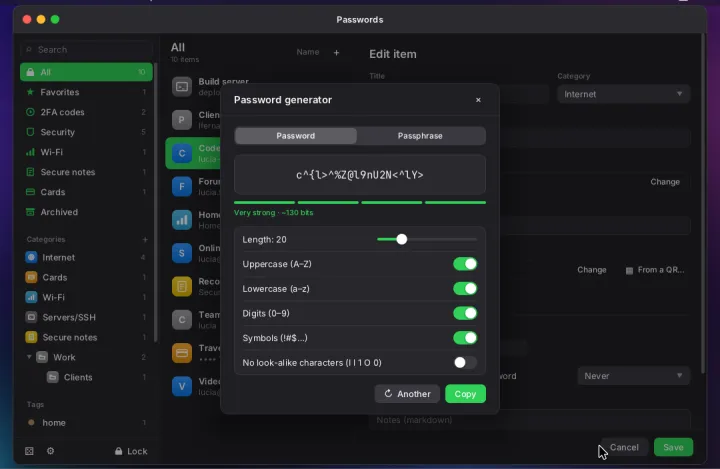
Task: Open the Clients subfolder icon
Action: [53, 377]
